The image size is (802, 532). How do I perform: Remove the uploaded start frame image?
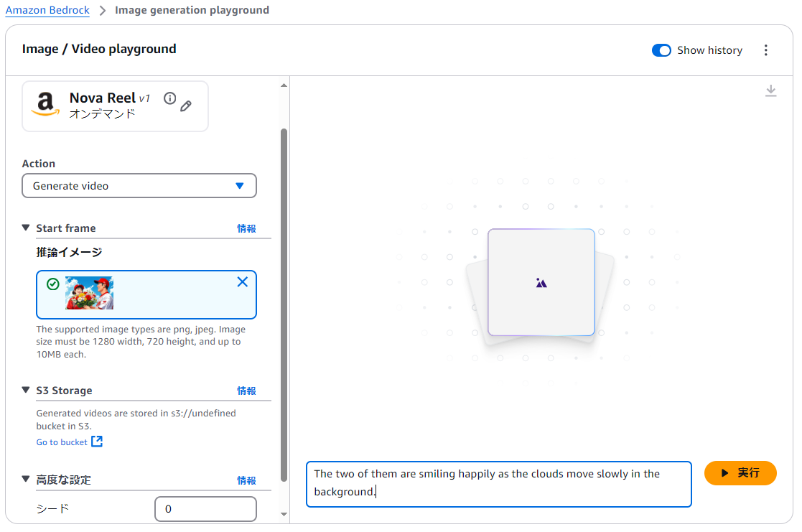point(243,282)
